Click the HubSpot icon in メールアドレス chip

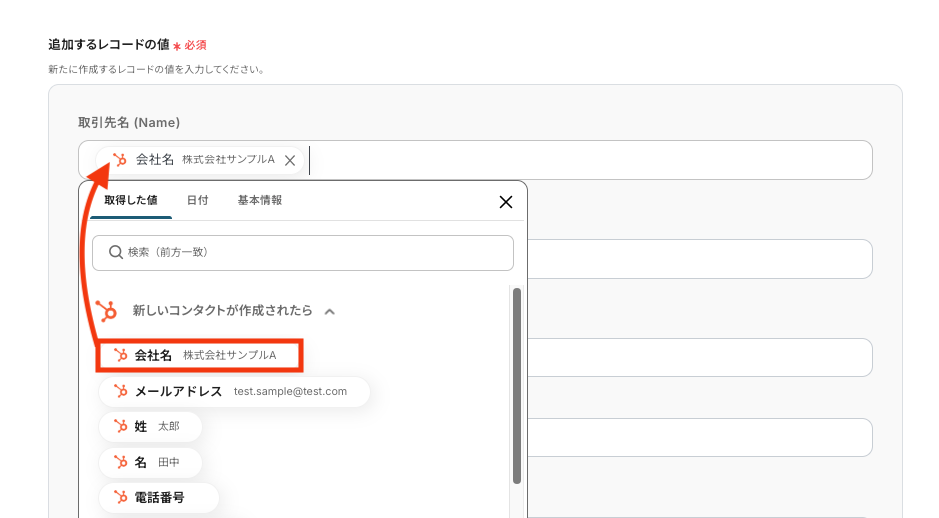click(x=121, y=392)
